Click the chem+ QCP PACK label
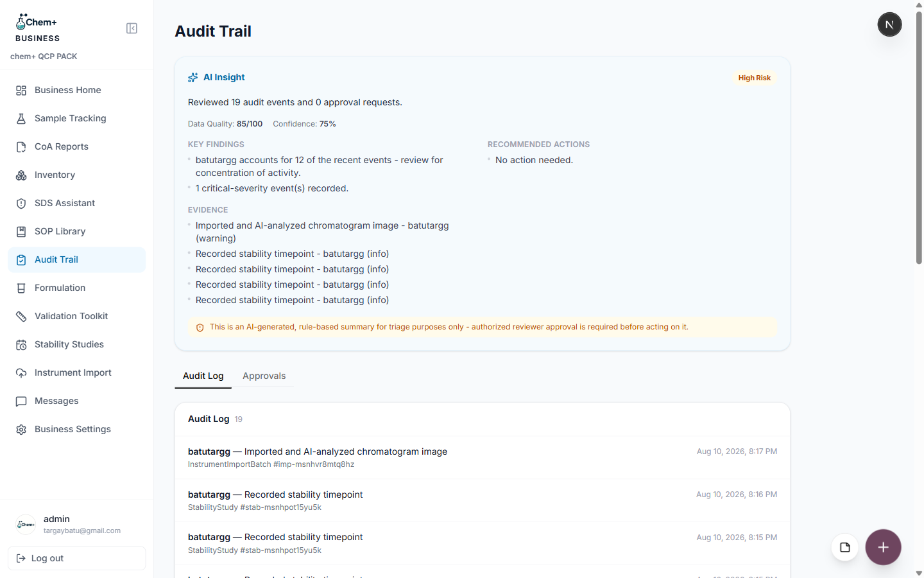Image resolution: width=924 pixels, height=578 pixels. pyautogui.click(x=44, y=57)
